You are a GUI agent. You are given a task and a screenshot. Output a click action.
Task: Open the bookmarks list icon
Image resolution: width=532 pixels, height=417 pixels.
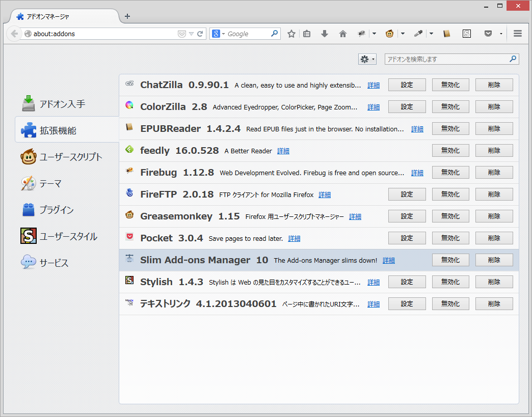tap(307, 34)
